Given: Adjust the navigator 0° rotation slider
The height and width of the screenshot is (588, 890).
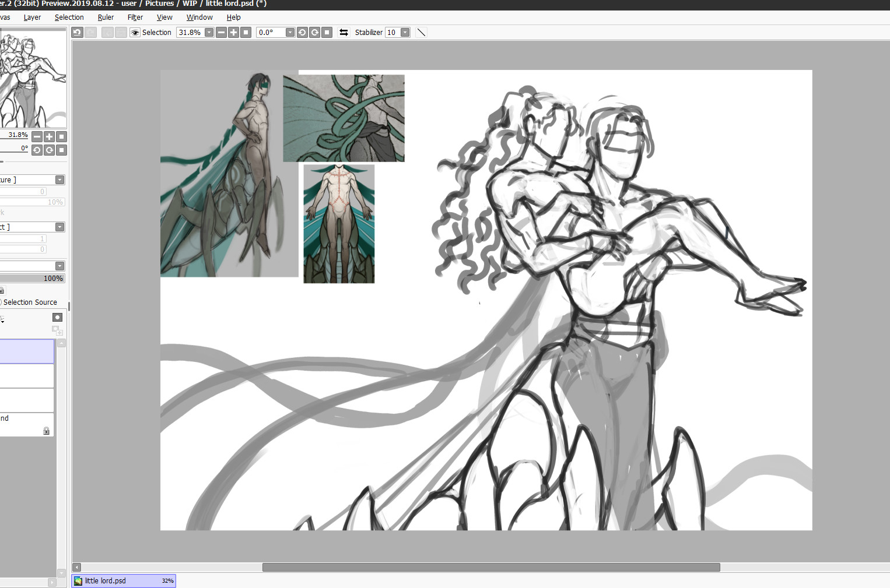Looking at the screenshot, I should coord(14,149).
